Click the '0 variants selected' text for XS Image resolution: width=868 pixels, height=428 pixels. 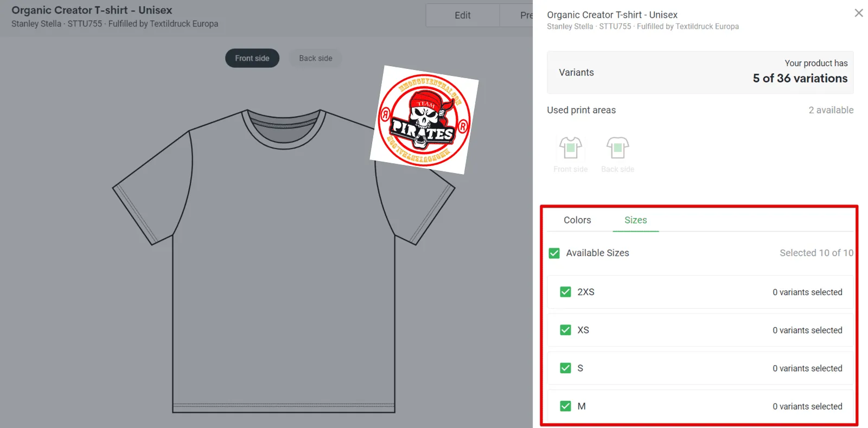click(x=807, y=330)
